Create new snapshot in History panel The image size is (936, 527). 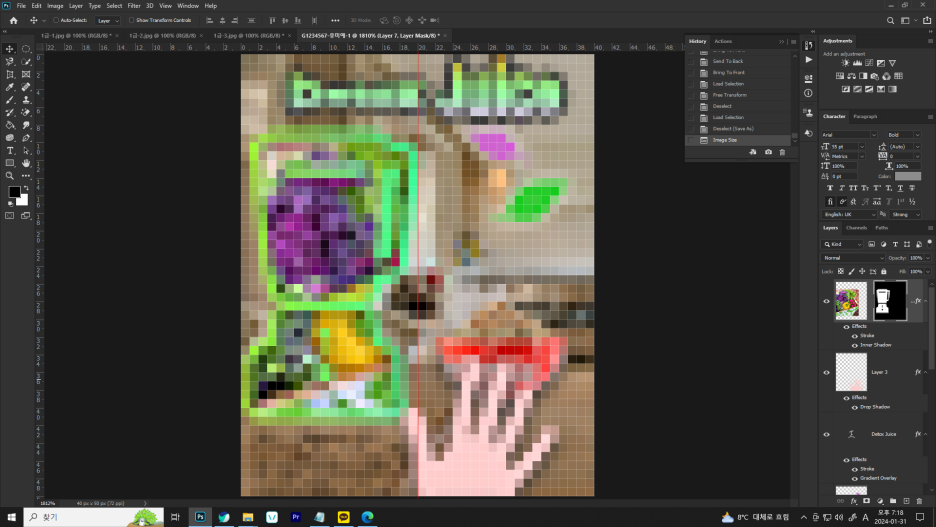[x=768, y=152]
